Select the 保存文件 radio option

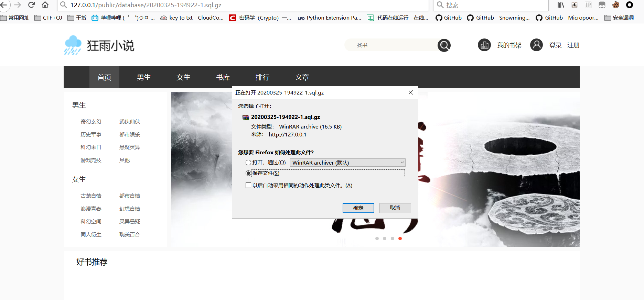(248, 173)
